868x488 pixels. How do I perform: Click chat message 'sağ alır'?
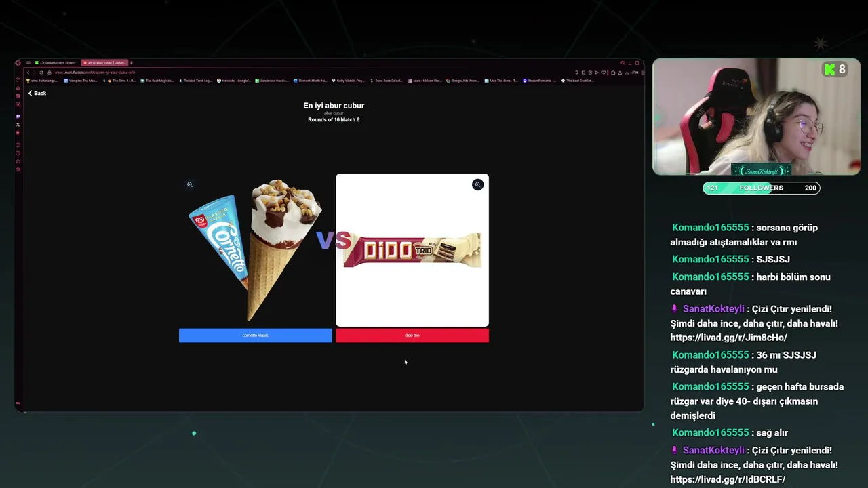point(772,433)
